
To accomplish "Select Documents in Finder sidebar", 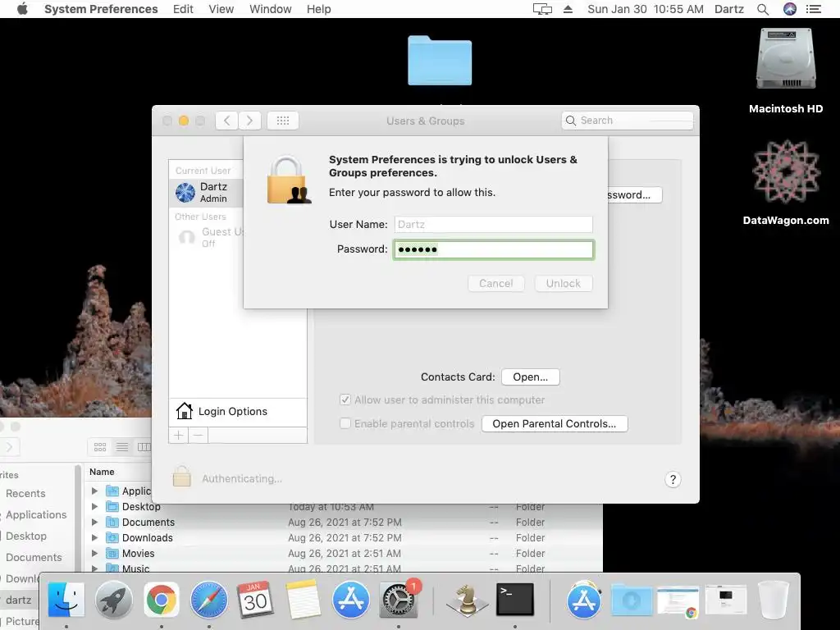I will click(x=34, y=557).
